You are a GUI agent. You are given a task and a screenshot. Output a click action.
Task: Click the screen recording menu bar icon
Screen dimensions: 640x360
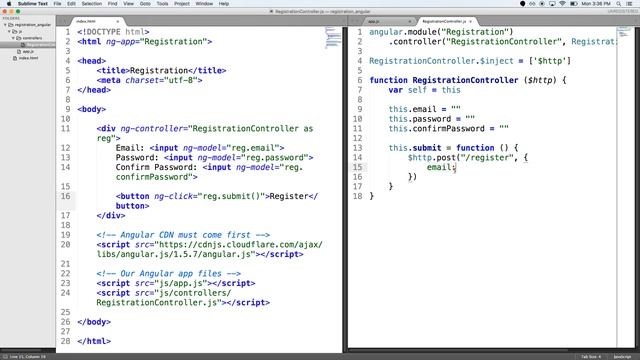(542, 4)
